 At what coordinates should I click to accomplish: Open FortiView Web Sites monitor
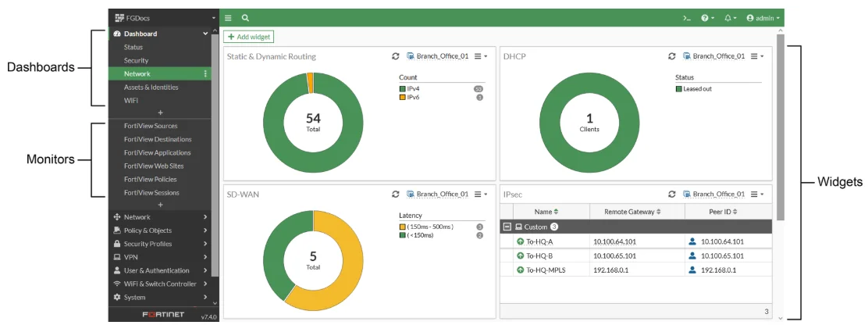154,166
